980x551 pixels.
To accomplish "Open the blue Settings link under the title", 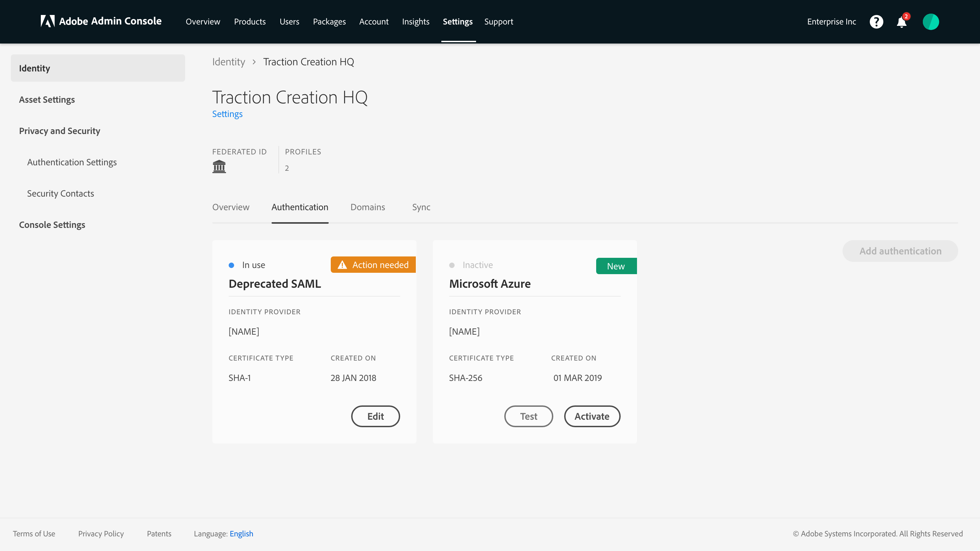I will click(228, 114).
